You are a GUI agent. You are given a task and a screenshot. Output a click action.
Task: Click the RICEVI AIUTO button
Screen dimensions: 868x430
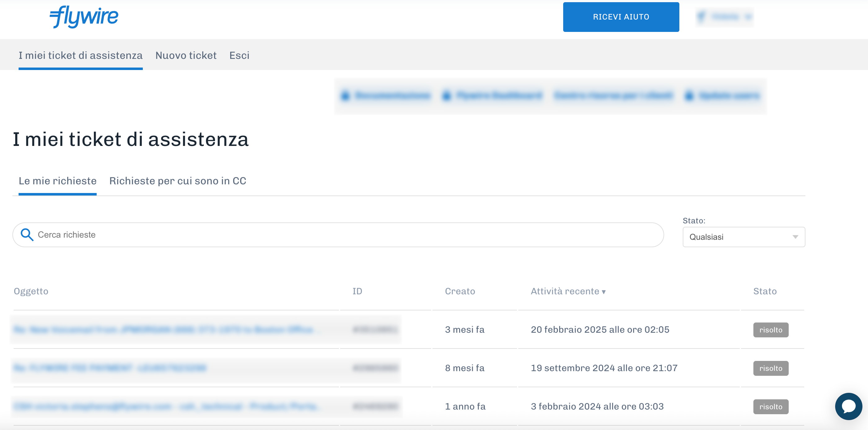621,17
